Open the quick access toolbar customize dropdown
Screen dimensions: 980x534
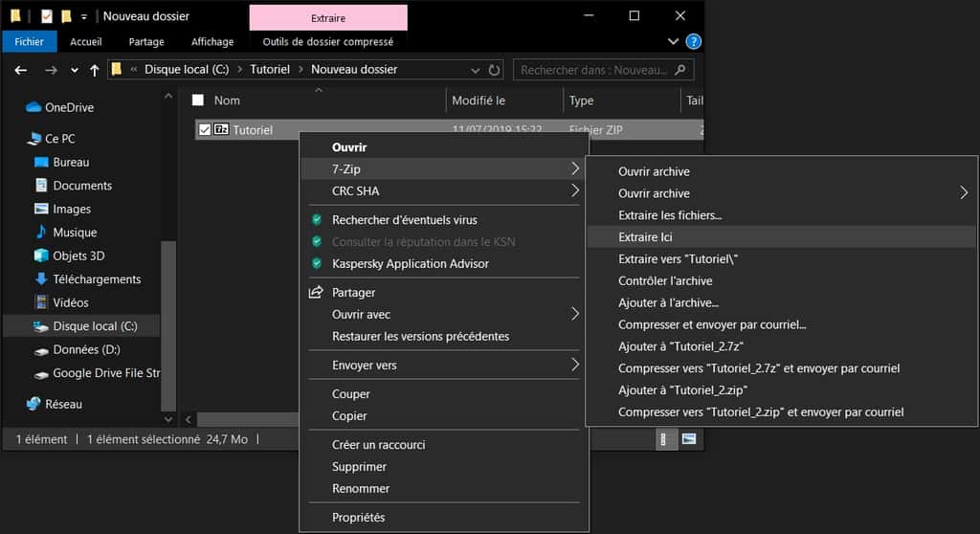point(84,16)
